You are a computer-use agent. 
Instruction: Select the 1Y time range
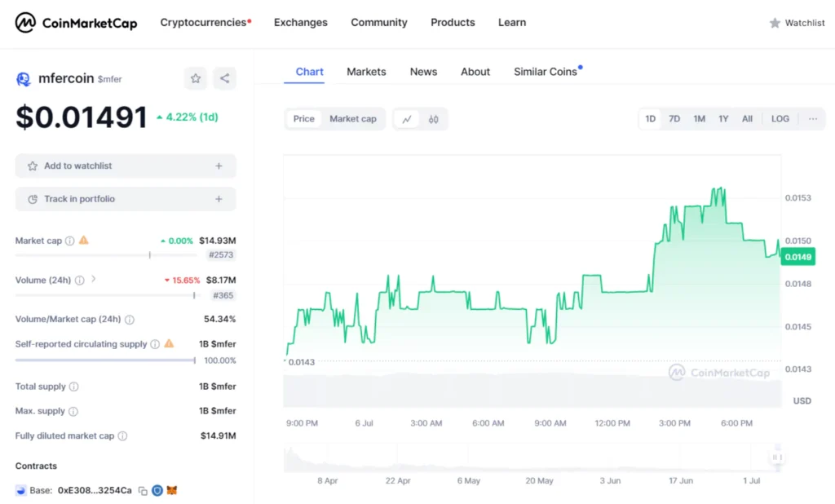(x=723, y=119)
